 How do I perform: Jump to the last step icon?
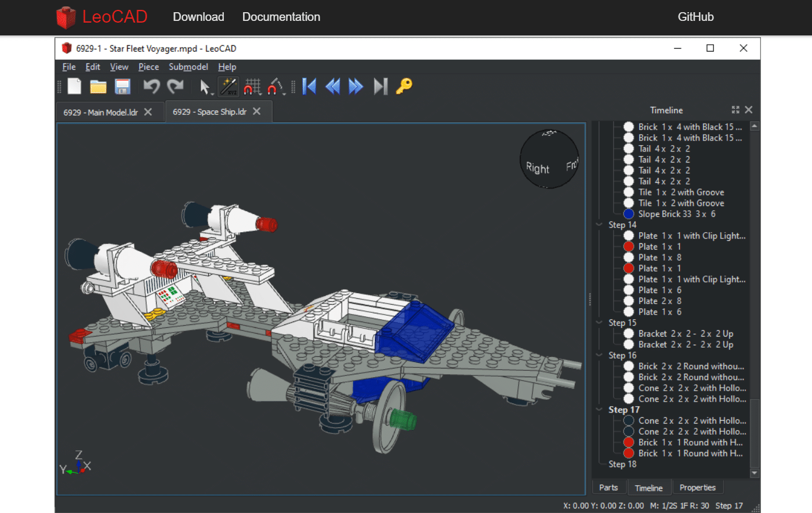(x=380, y=87)
